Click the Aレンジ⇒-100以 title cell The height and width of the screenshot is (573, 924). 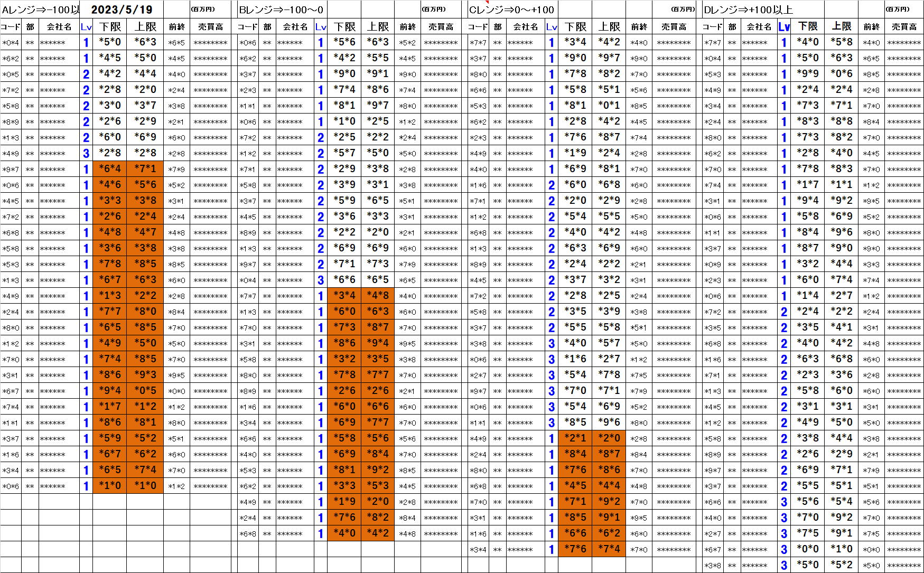coord(40,10)
